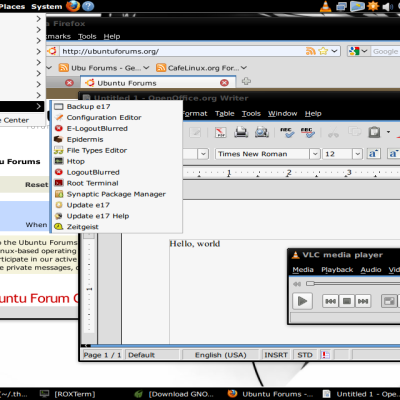The image size is (400, 400).
Task: Open Page Preview icon in Writer
Action: point(262,132)
